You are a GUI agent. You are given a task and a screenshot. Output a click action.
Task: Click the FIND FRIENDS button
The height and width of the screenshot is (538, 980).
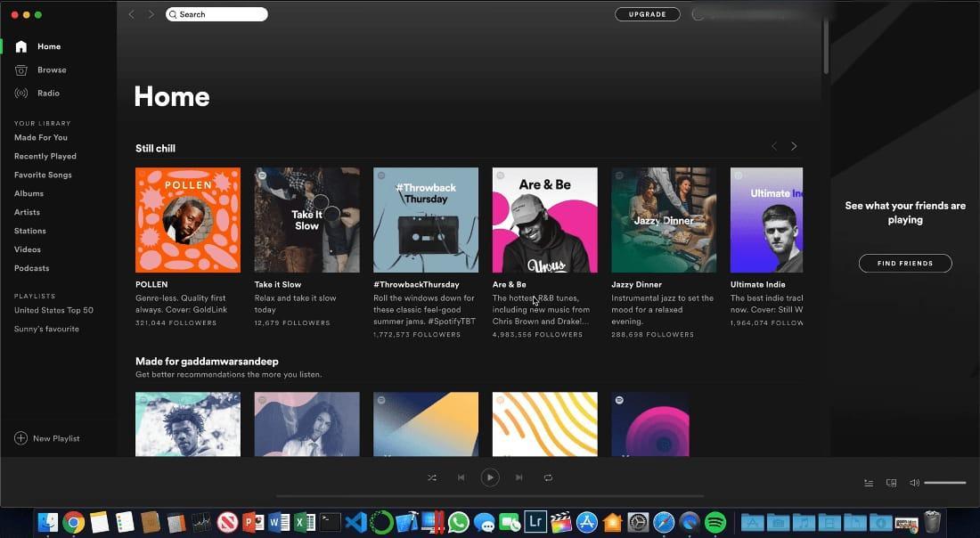[x=905, y=263]
